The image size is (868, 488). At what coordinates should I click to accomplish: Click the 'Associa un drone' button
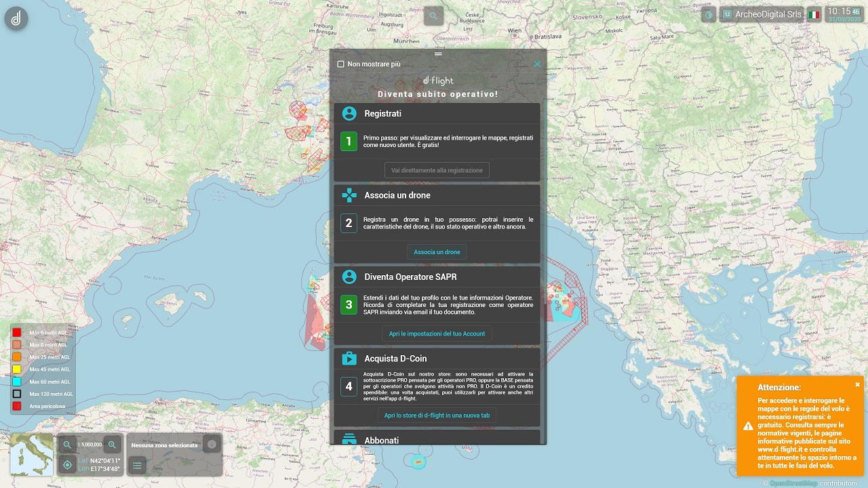(x=437, y=252)
